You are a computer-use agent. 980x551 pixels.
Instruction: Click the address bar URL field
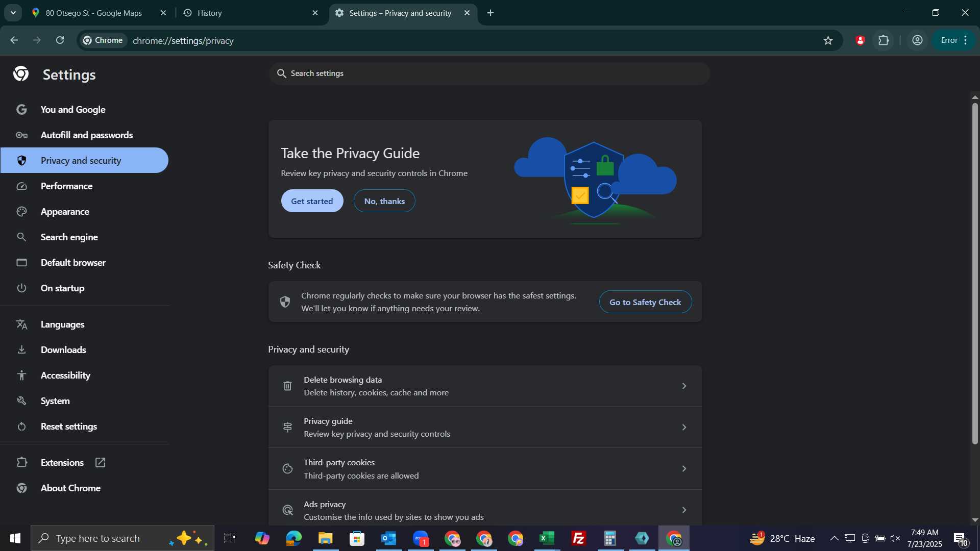459,40
